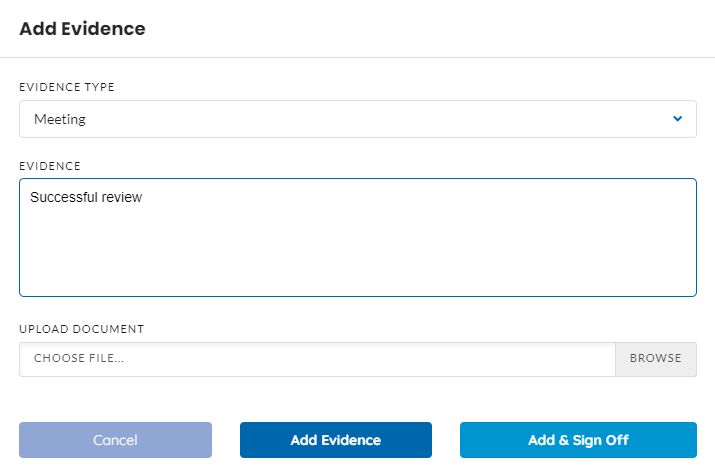The image size is (715, 476).
Task: Click the Evidence field label
Action: tap(50, 166)
